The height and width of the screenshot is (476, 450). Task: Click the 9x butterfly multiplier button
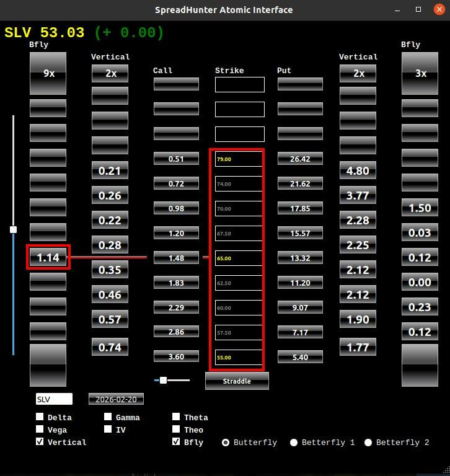tap(48, 73)
